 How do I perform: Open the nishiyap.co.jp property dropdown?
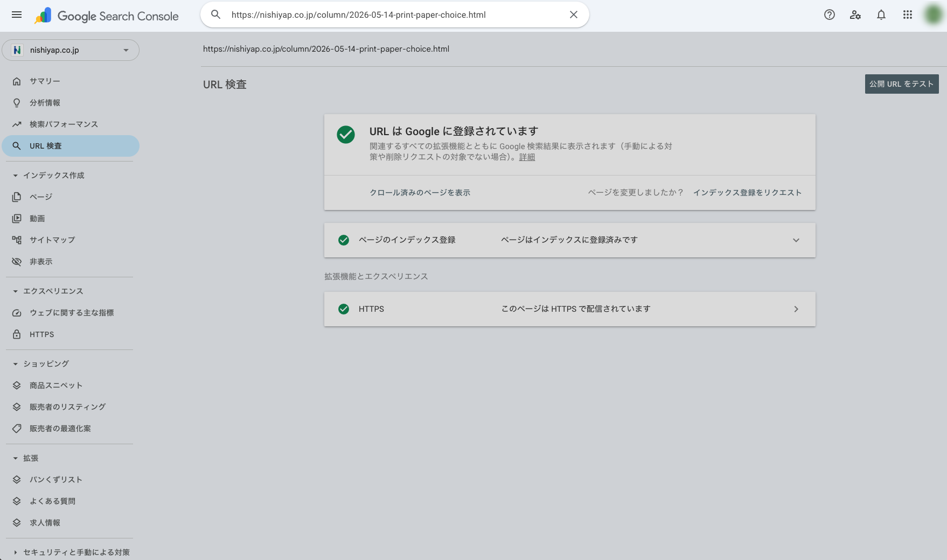click(71, 50)
